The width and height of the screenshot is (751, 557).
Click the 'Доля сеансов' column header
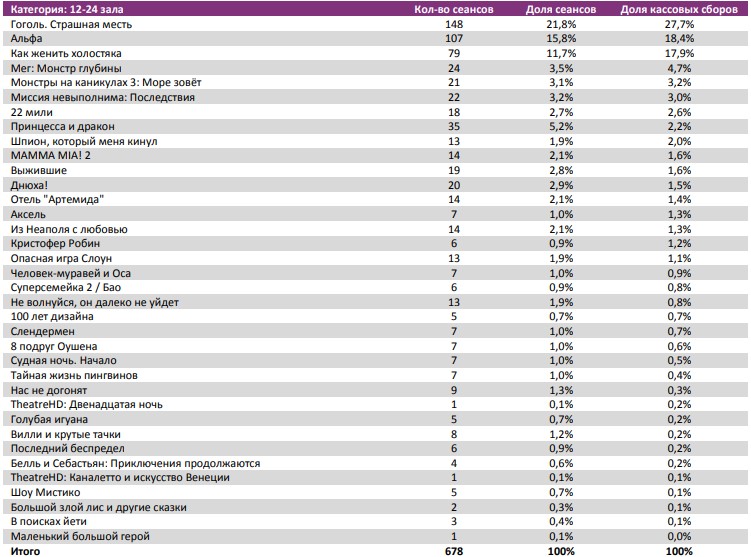(562, 9)
